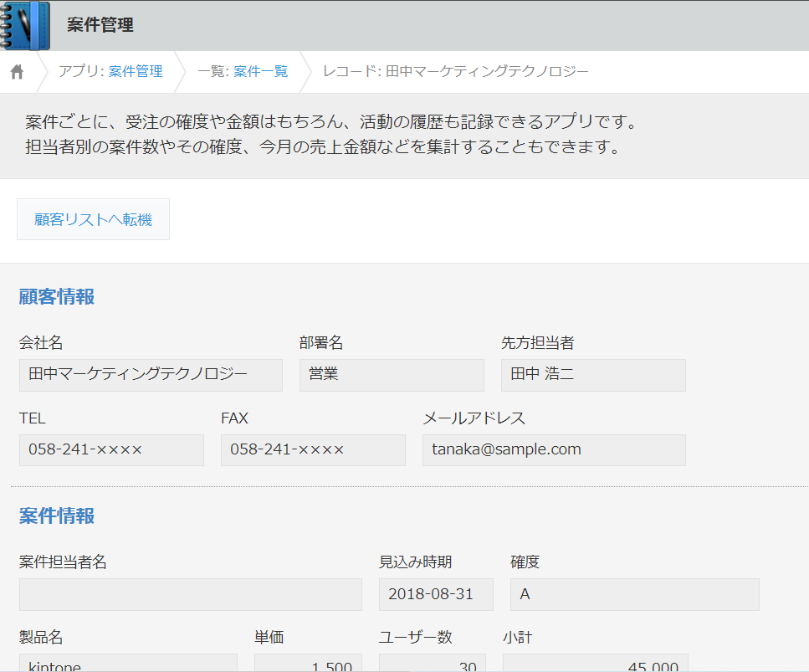Click the FAX field 058-241-××××

click(313, 450)
